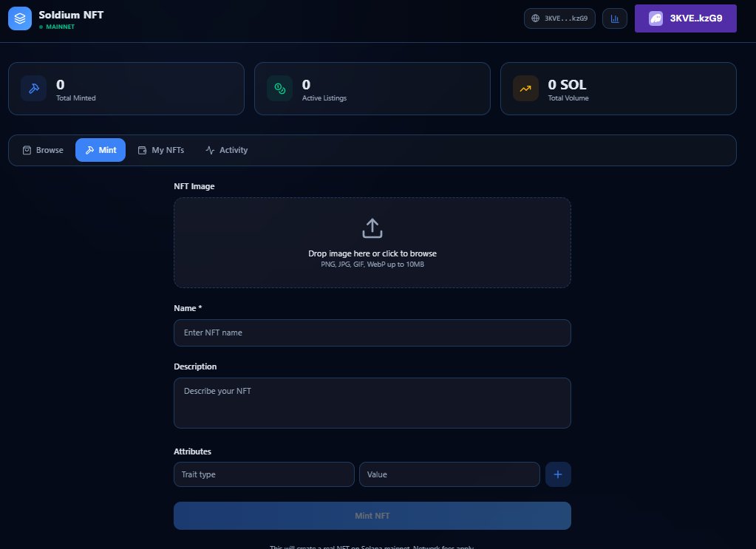Click the Total Minted label

pyautogui.click(x=75, y=98)
